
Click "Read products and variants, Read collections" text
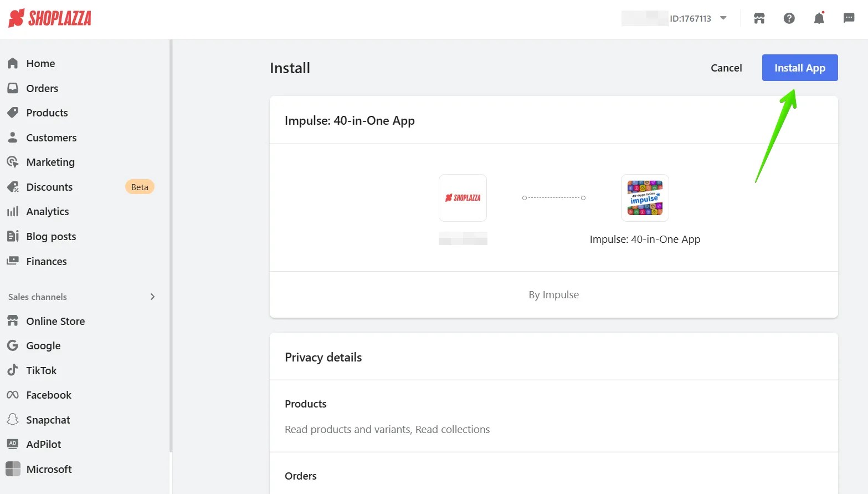click(387, 429)
